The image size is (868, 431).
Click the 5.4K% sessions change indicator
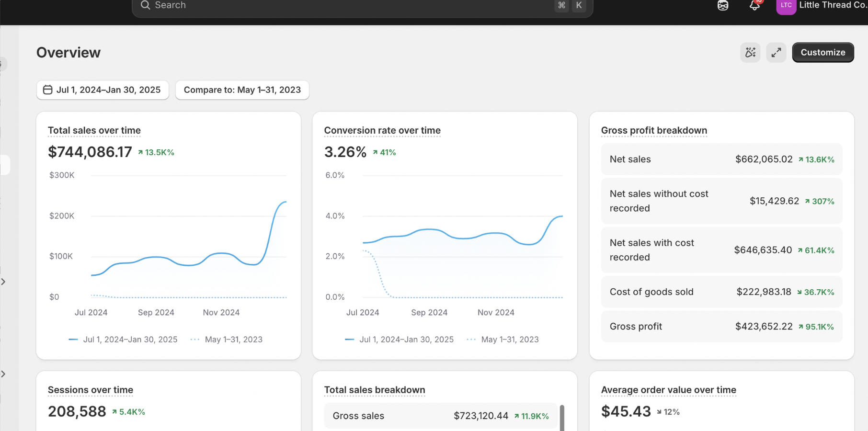tap(128, 412)
